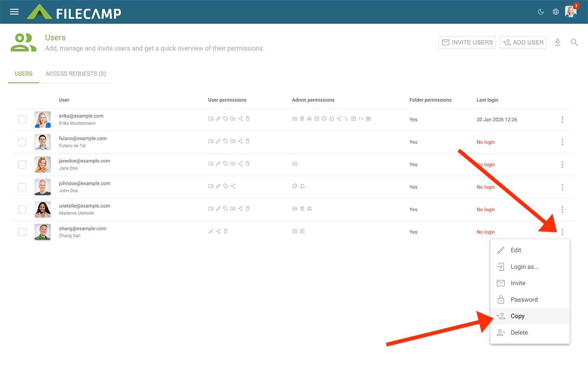Open the kebab menu for Madame Unetelle
588x368 pixels.
coord(562,209)
